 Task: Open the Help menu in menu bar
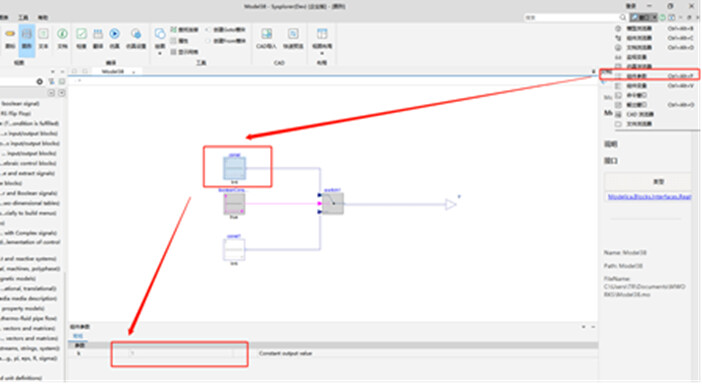43,17
